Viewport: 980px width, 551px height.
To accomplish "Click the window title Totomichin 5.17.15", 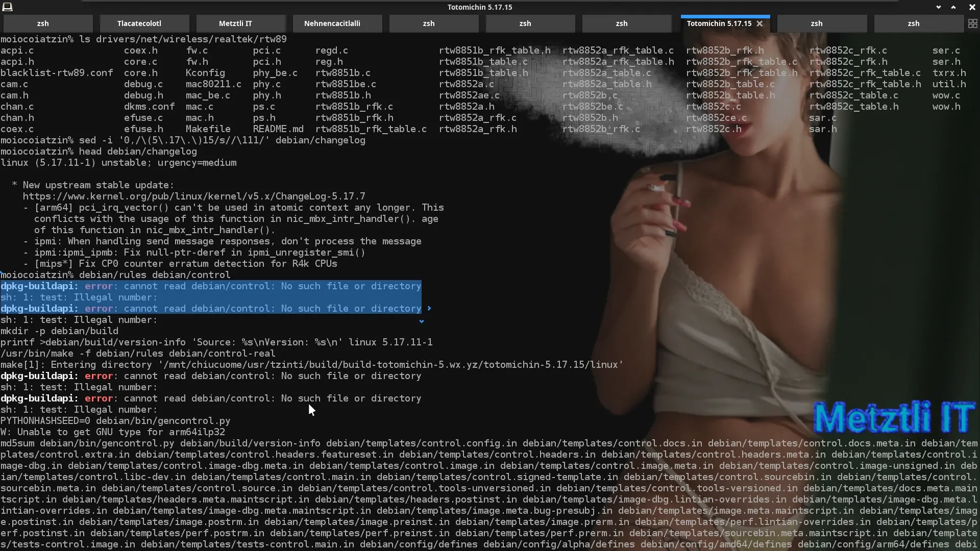I will (x=479, y=7).
